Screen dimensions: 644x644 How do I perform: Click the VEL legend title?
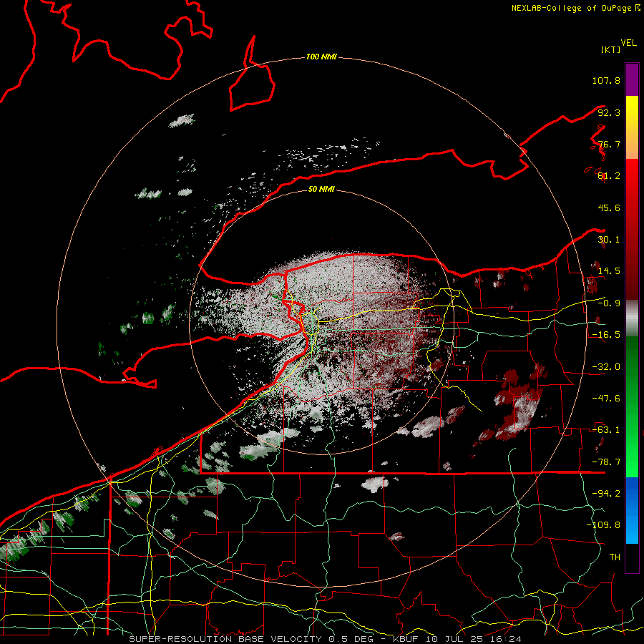point(628,43)
